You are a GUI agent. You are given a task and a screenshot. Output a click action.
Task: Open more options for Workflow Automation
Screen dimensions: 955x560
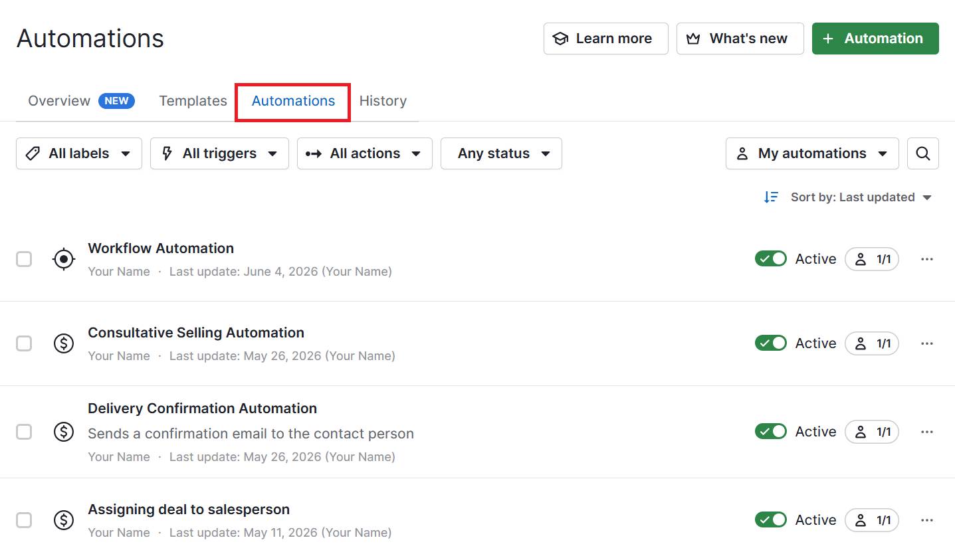[927, 259]
